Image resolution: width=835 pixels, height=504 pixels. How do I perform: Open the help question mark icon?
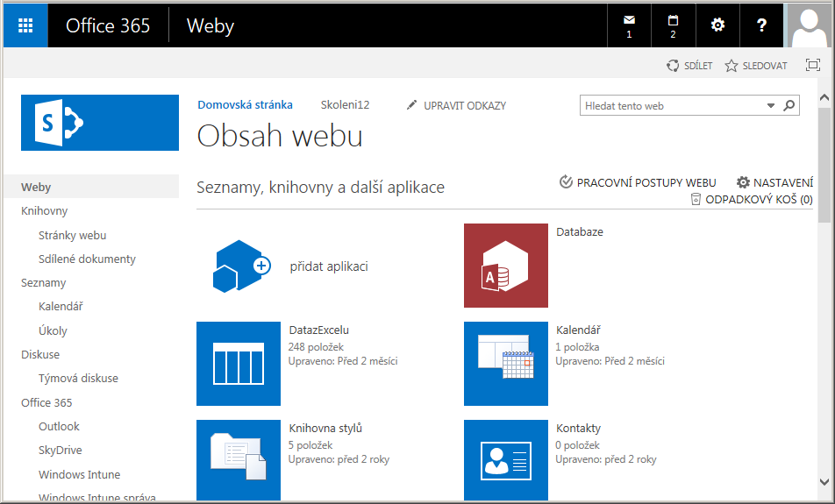[x=761, y=25]
